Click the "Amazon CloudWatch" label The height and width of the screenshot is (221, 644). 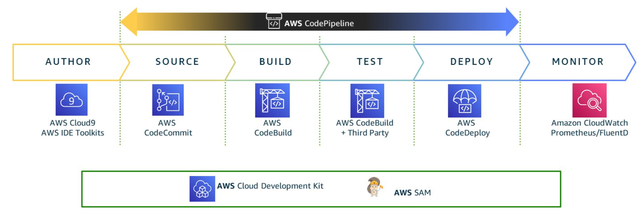coord(589,123)
